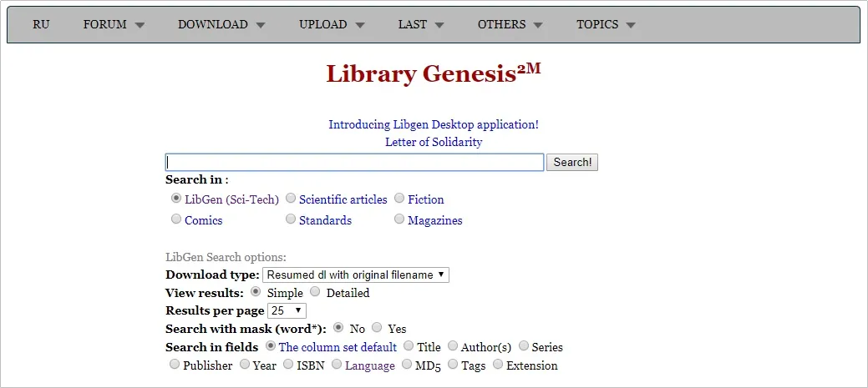Focus the main search text field
The width and height of the screenshot is (868, 388).
click(x=354, y=162)
